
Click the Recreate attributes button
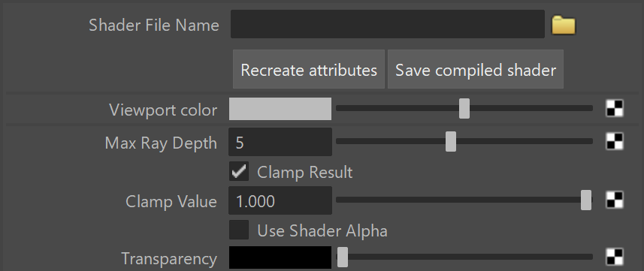[309, 69]
